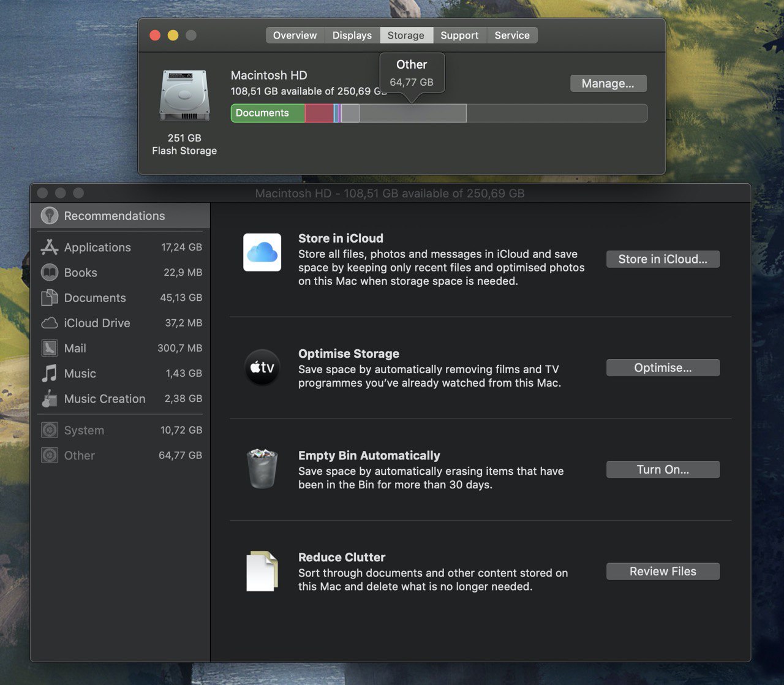Click the Macintosh HD drive icon
The height and width of the screenshot is (685, 784).
point(184,96)
